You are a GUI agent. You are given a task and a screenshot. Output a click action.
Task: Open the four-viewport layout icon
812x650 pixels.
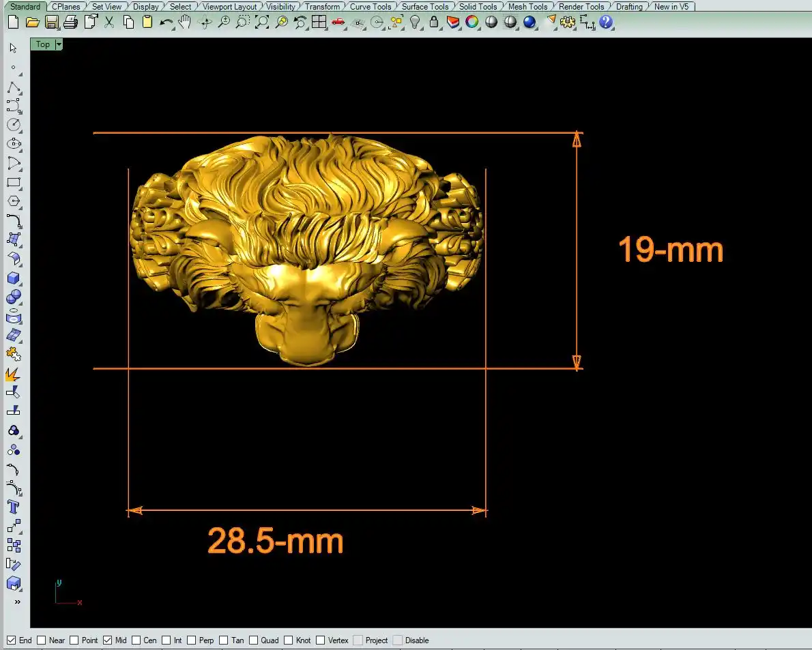pyautogui.click(x=319, y=23)
